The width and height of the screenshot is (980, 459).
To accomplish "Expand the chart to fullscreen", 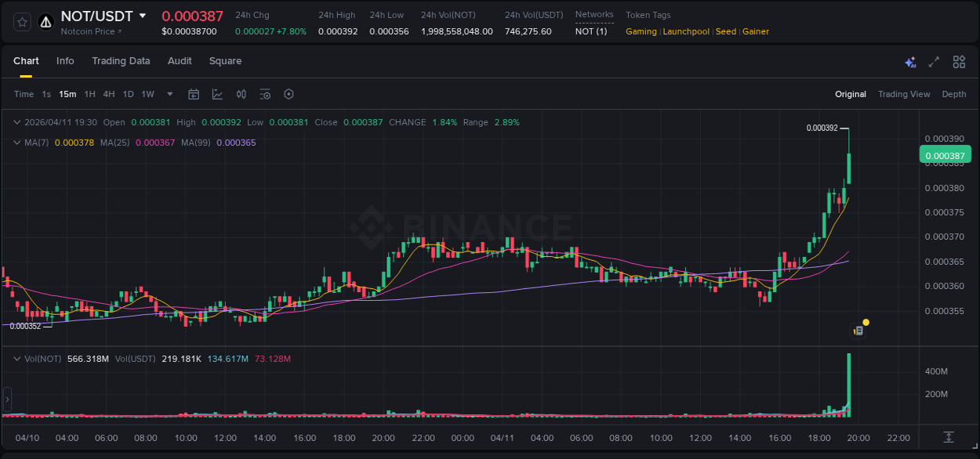I will click(934, 62).
